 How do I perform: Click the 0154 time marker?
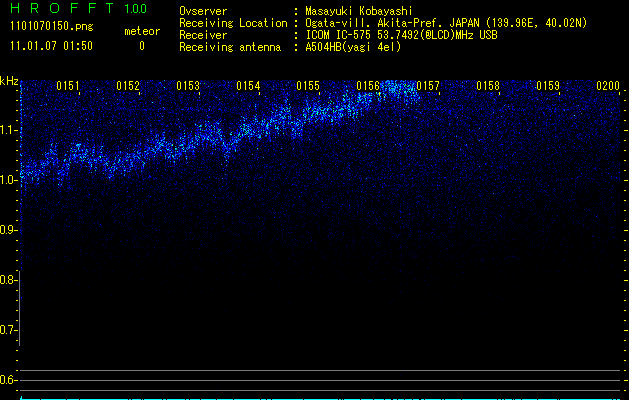click(248, 86)
